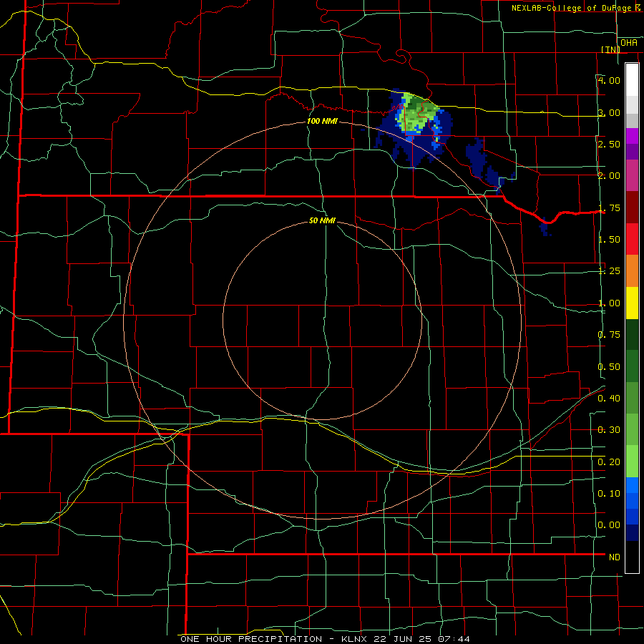The height and width of the screenshot is (644, 644).
Task: Pick the yellow swatch in the legend
Action: pyautogui.click(x=632, y=303)
